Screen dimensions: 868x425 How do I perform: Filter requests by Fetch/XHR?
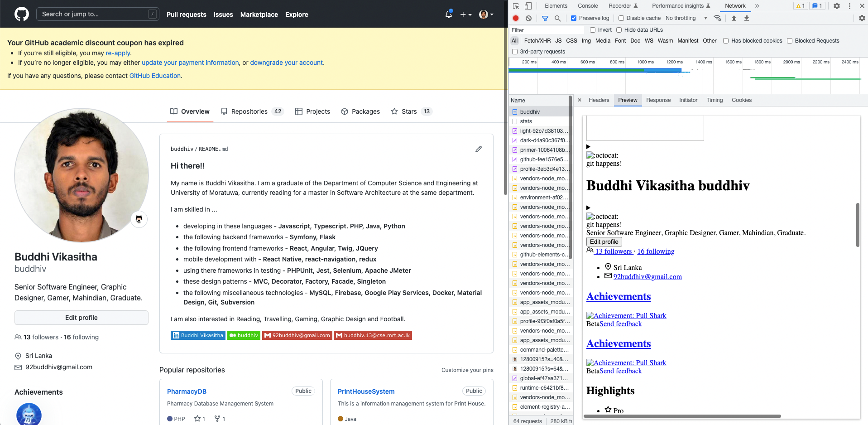537,41
